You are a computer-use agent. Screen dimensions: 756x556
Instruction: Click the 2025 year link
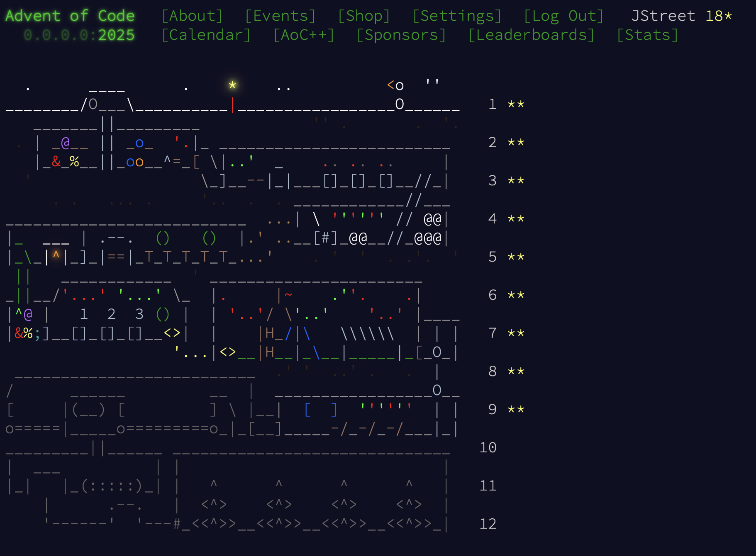click(x=116, y=35)
